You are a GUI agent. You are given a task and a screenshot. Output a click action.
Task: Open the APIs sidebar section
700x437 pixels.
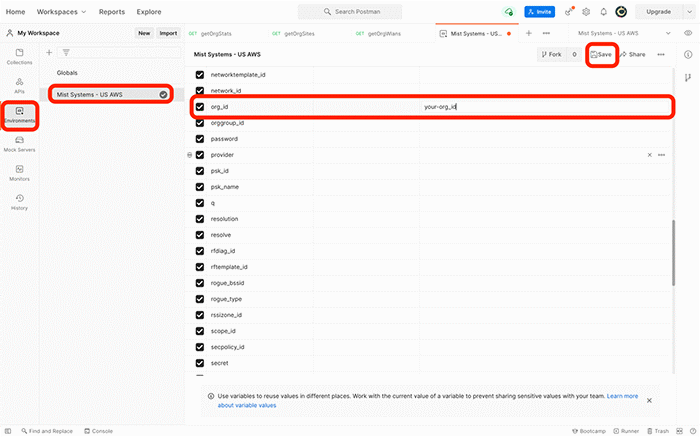[19, 84]
